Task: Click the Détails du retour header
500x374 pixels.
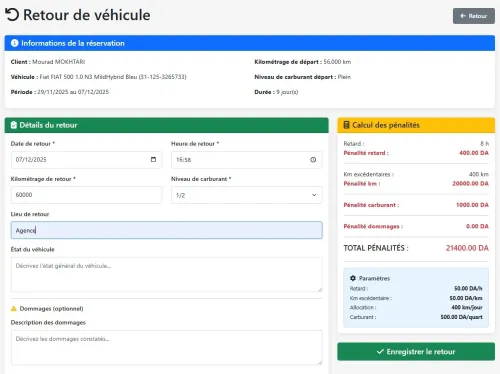Action: coord(167,125)
